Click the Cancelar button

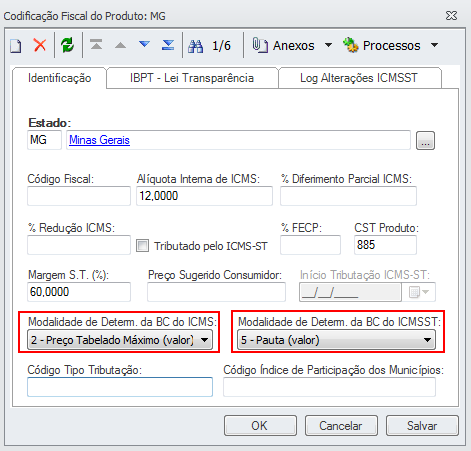341,425
